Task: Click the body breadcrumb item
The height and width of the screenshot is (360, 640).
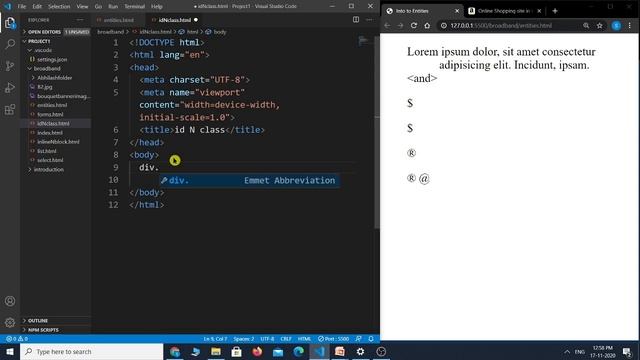Action: (220, 32)
